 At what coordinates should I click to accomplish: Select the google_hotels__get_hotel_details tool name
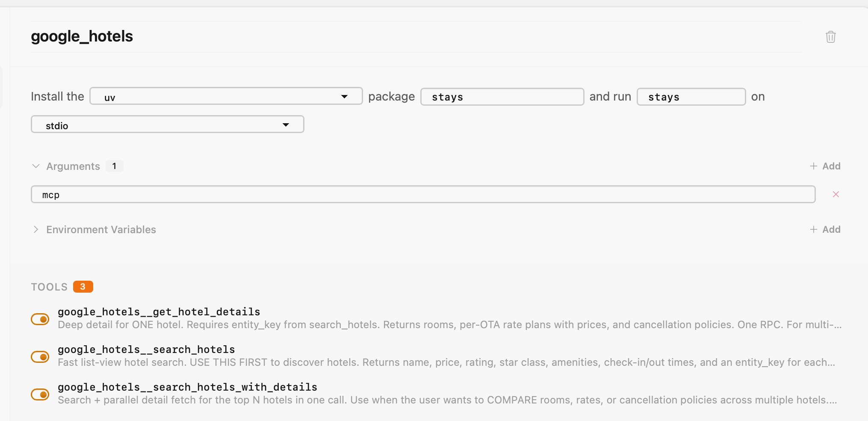[159, 312]
